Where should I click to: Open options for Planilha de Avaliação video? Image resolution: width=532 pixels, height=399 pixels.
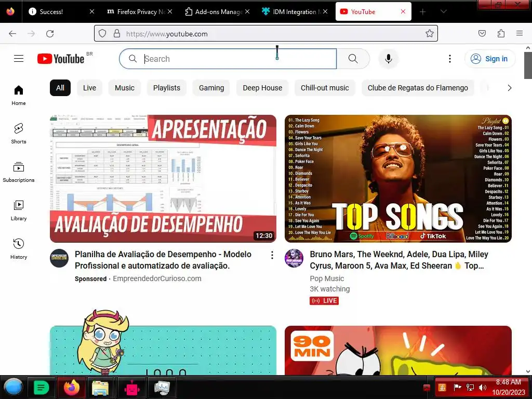pos(272,255)
